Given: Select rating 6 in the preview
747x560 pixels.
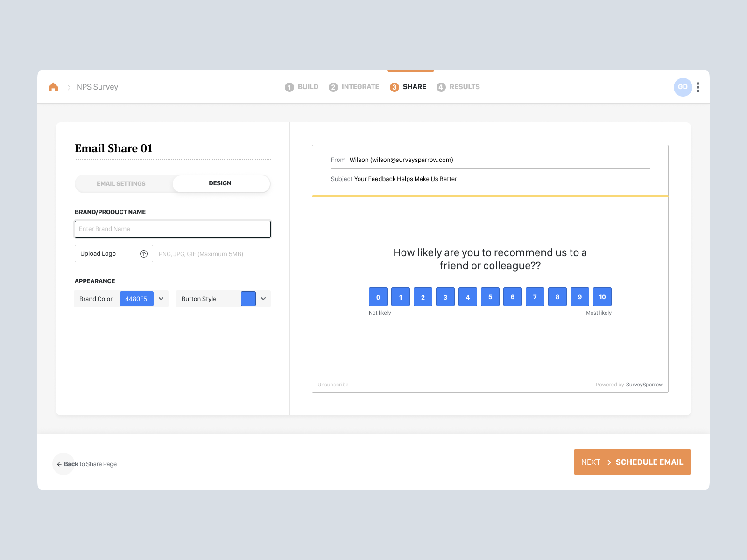Looking at the screenshot, I should pyautogui.click(x=513, y=297).
